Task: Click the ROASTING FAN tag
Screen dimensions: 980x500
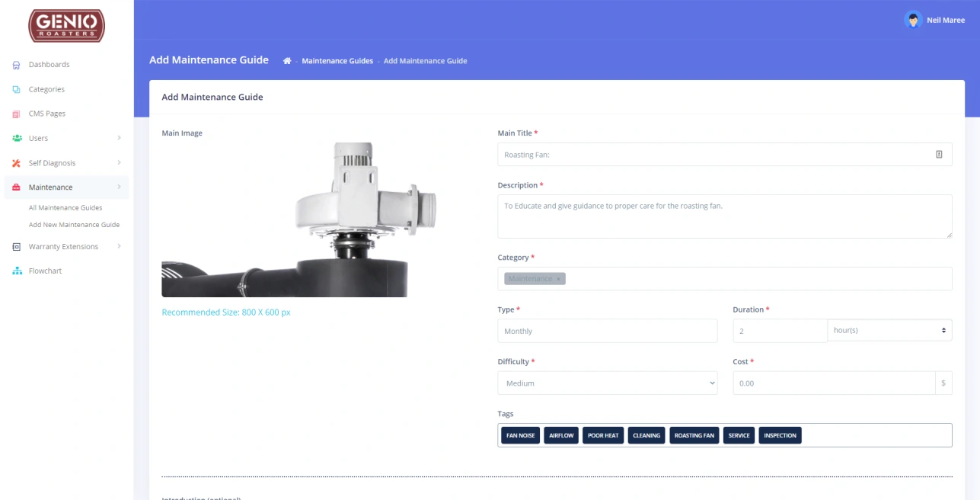Action: tap(694, 435)
